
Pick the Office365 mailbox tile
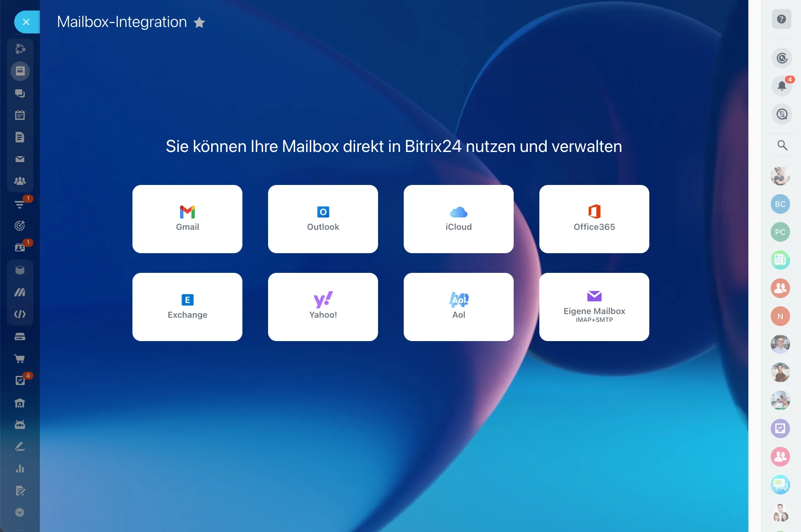coord(594,219)
